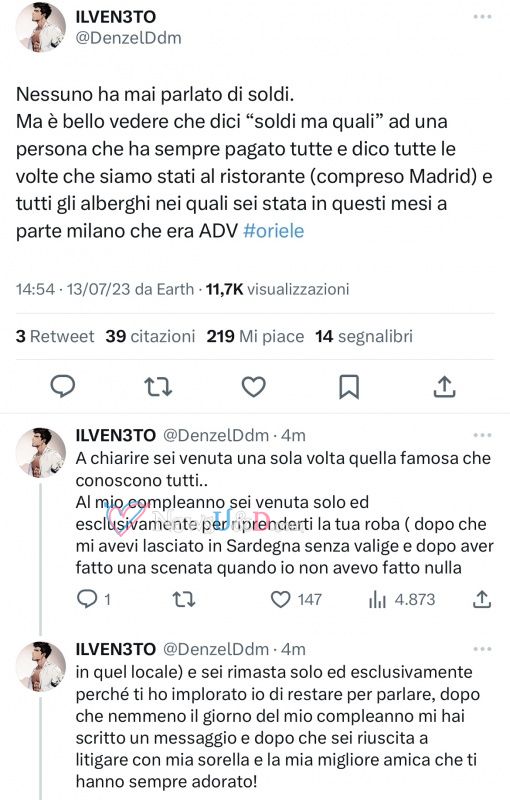Viewport: 510px width, 800px height.
Task: Open more options on the second reply
Action: click(x=482, y=649)
